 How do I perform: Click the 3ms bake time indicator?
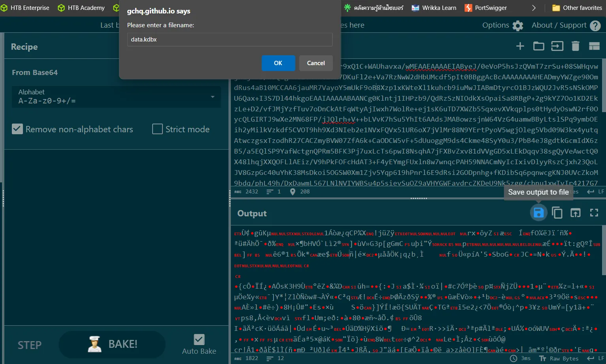[520, 358]
